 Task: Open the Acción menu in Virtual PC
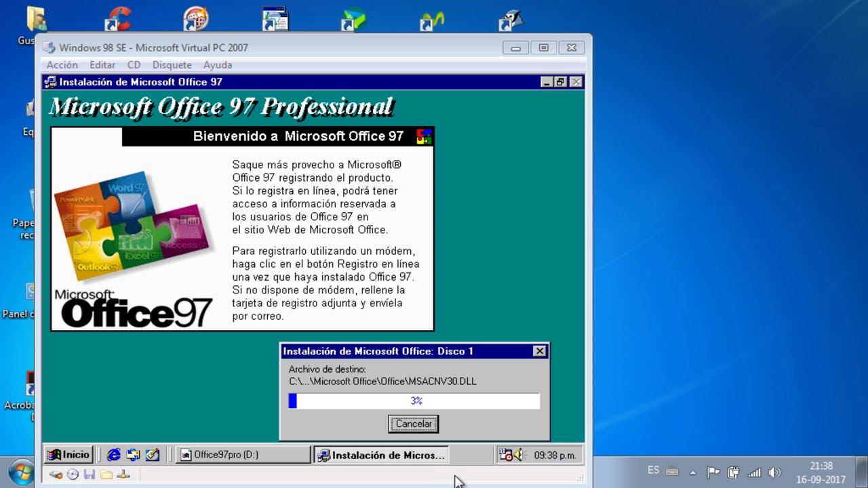(62, 65)
